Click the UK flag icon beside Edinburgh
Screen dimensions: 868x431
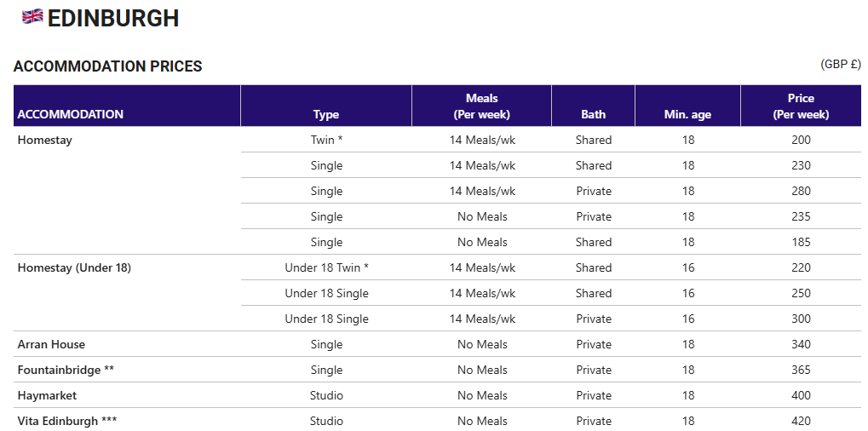tap(32, 16)
